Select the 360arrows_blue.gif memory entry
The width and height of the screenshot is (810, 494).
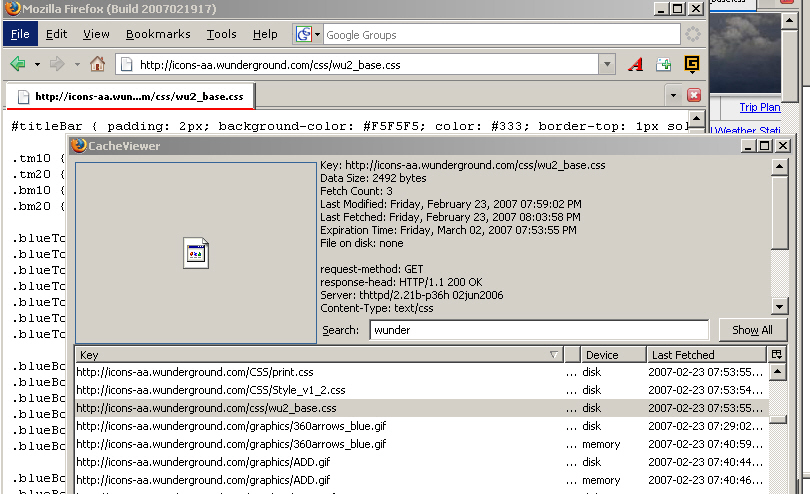pos(422,444)
